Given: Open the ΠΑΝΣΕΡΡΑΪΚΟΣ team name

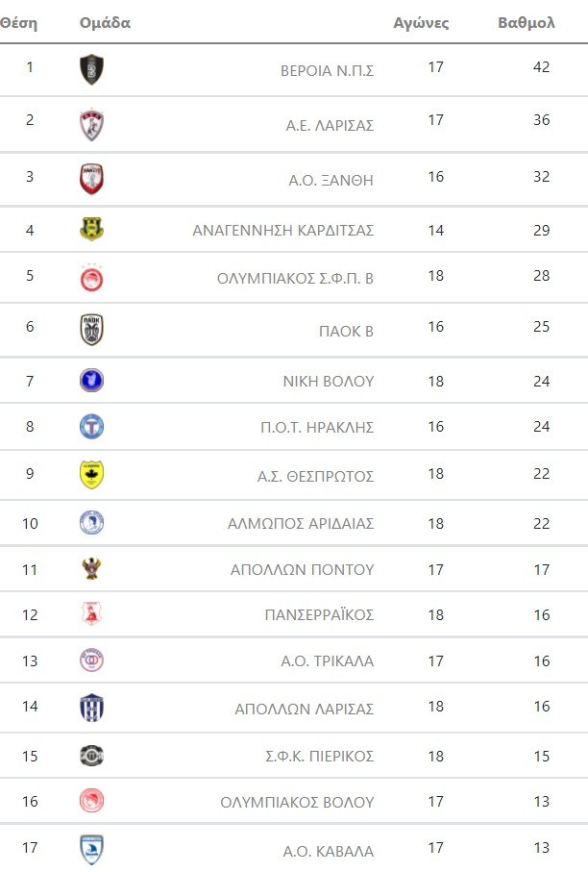Looking at the screenshot, I should (319, 614).
